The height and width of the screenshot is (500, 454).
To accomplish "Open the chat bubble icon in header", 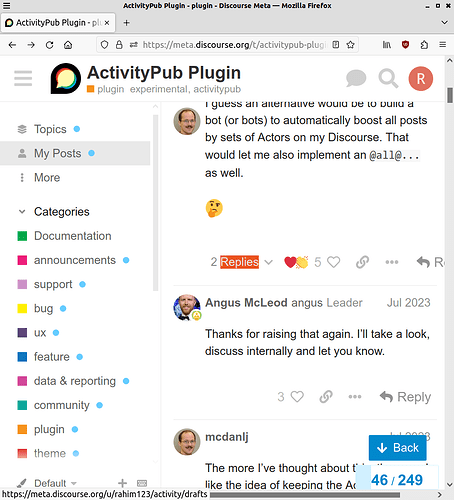I will tap(356, 79).
